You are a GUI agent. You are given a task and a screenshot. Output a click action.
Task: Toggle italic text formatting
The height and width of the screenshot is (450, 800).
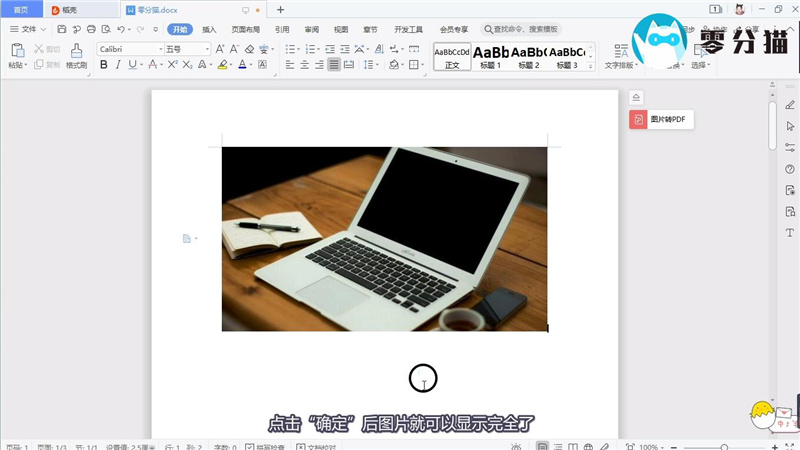(x=118, y=65)
